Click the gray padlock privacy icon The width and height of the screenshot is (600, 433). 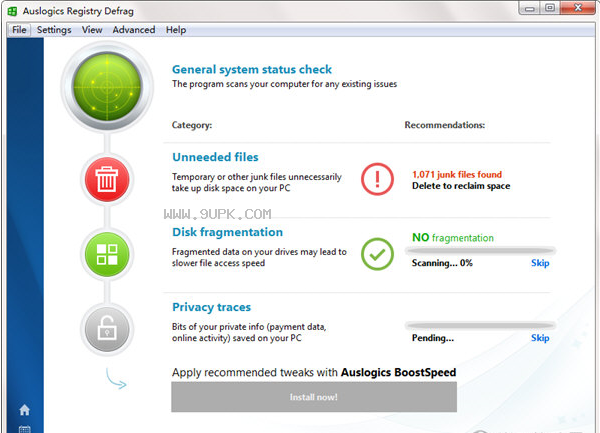click(x=107, y=329)
